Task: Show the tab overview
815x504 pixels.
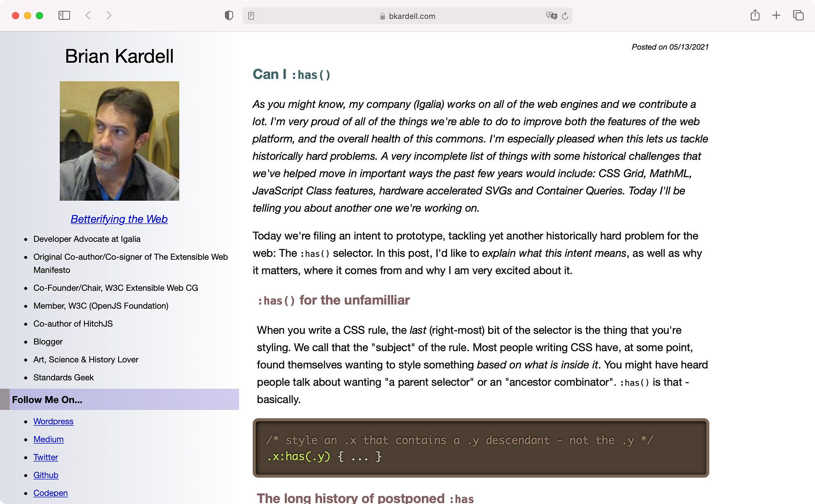Action: tap(798, 15)
